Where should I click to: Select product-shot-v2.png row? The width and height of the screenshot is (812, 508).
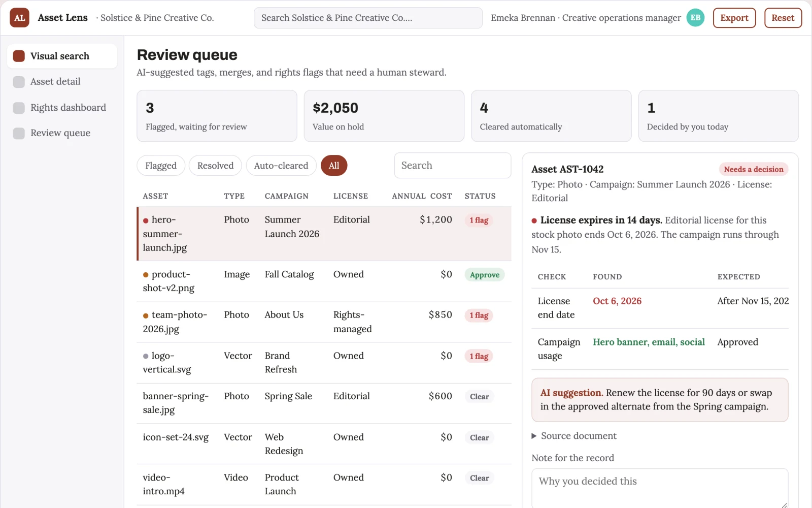324,281
